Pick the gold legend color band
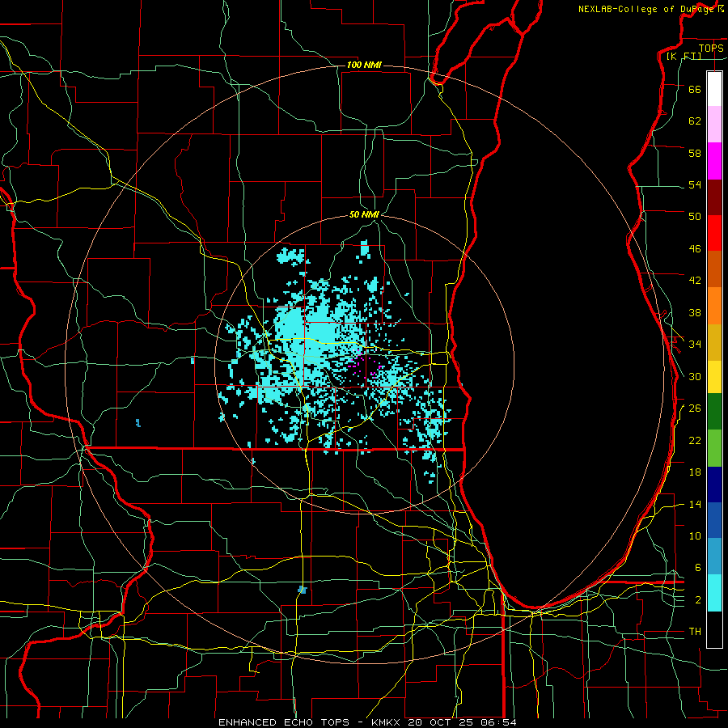The width and height of the screenshot is (728, 728). click(x=714, y=343)
